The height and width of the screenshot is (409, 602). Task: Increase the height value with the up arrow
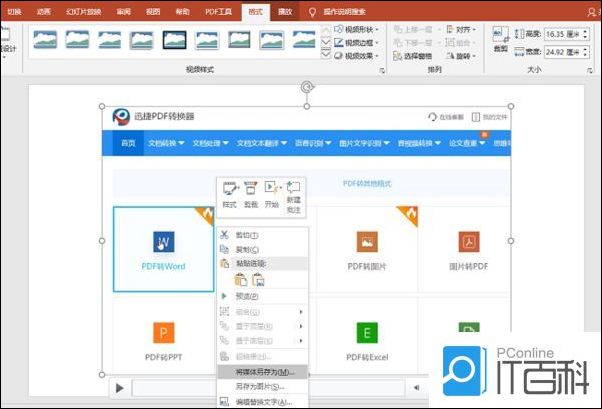[585, 31]
